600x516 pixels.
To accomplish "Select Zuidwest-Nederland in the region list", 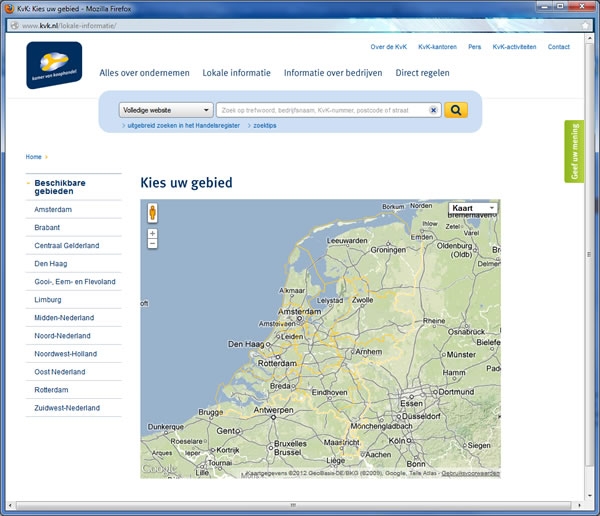I will coord(67,408).
